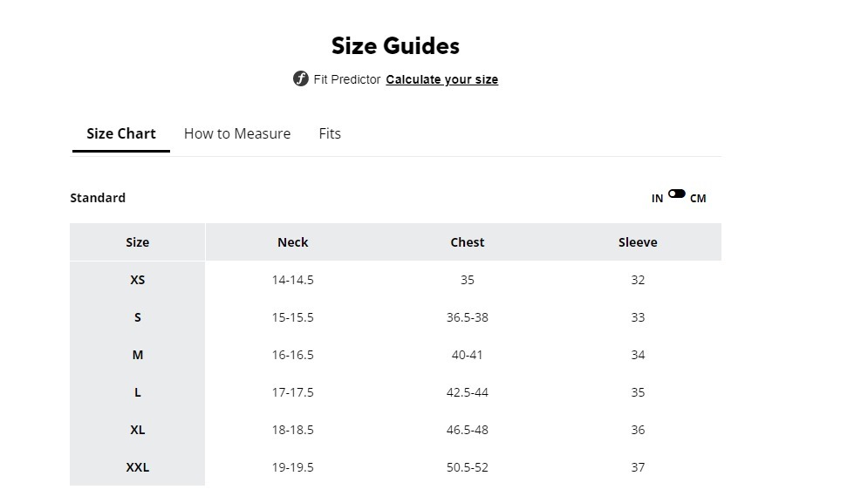
Task: Click the 17-17.5 neck measurement cell
Action: pos(293,392)
